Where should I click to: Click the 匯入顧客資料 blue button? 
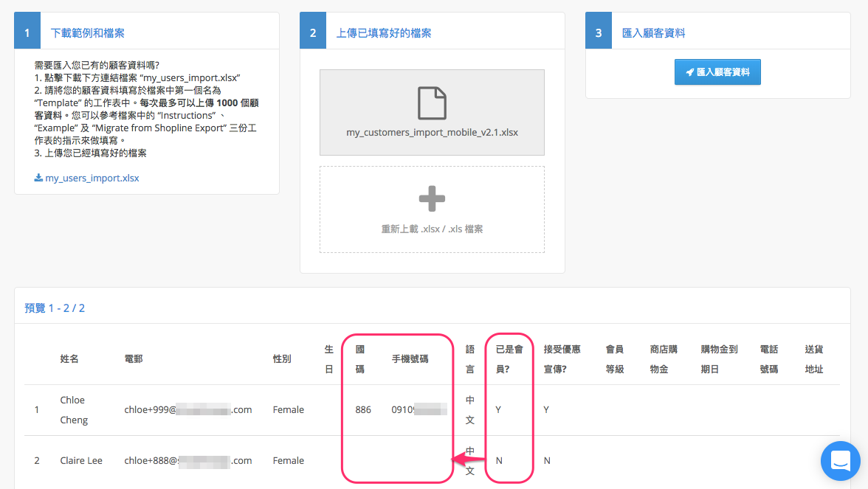point(717,72)
